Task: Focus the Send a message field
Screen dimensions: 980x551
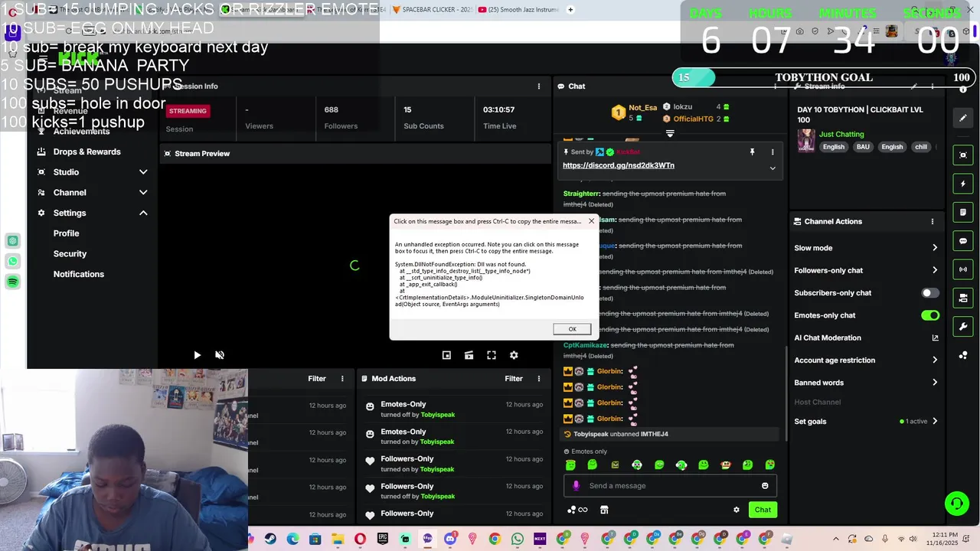Action: pos(671,485)
